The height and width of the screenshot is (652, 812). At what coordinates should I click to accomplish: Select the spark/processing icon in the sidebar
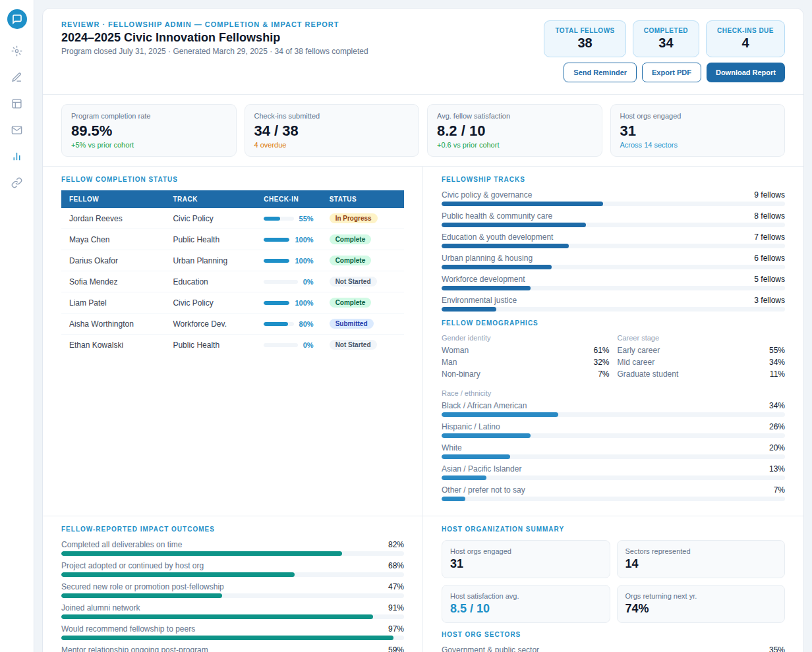point(17,51)
